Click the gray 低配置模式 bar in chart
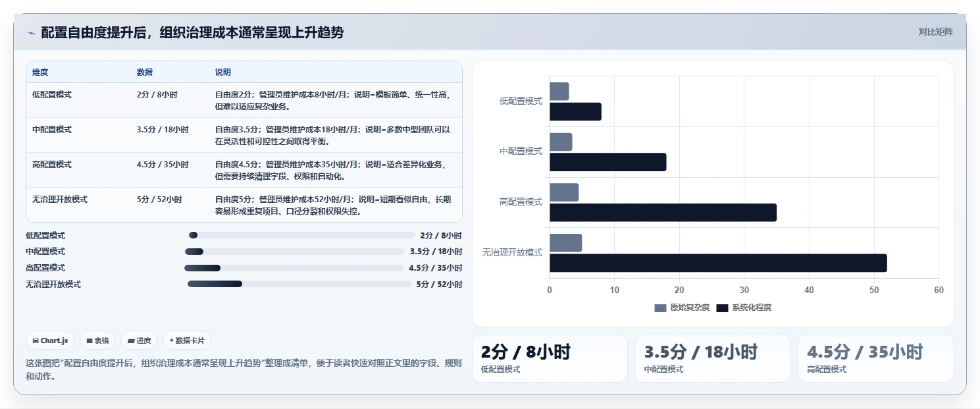 [559, 92]
